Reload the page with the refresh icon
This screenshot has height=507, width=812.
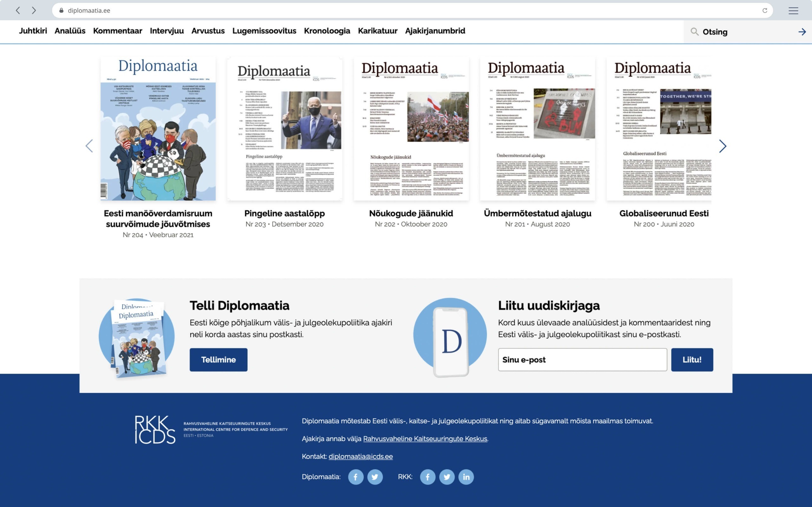click(765, 10)
